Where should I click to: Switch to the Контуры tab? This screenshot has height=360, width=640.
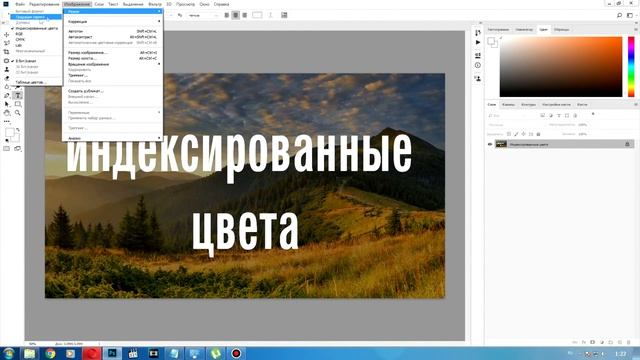point(528,104)
